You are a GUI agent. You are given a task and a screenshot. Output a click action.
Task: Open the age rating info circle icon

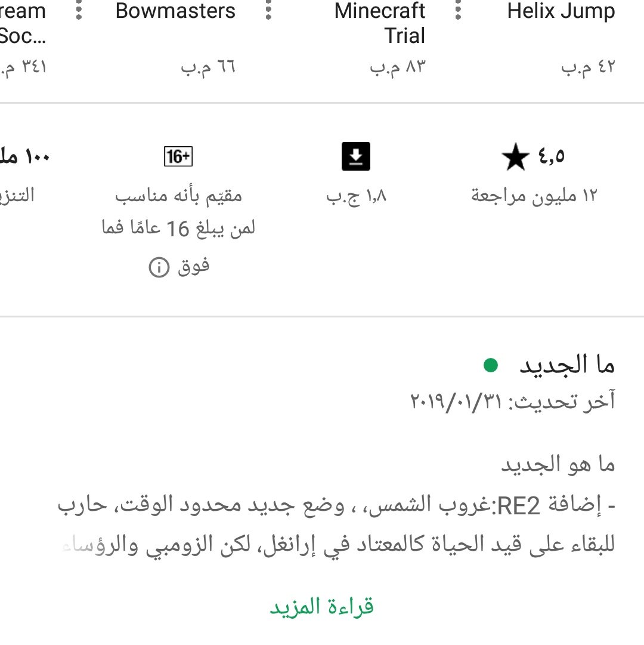[x=159, y=267]
